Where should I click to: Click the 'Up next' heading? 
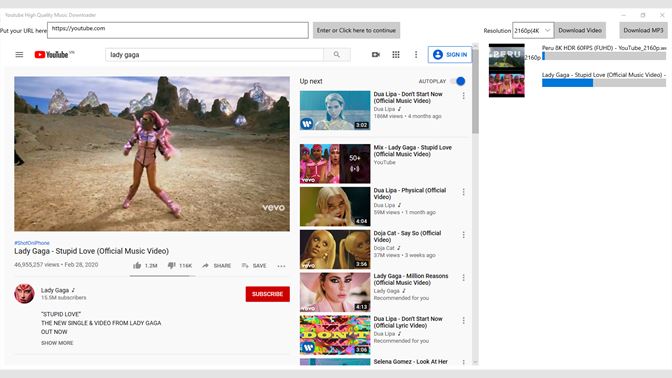tap(311, 81)
